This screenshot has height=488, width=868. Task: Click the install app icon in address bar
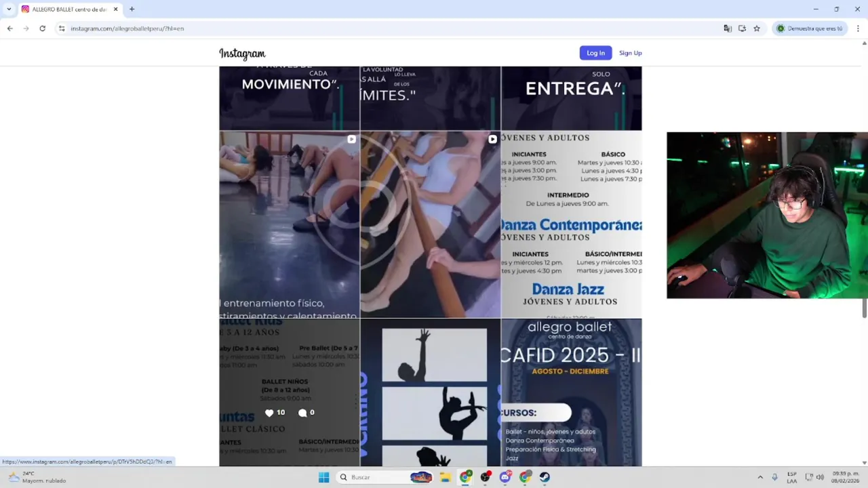click(x=742, y=28)
